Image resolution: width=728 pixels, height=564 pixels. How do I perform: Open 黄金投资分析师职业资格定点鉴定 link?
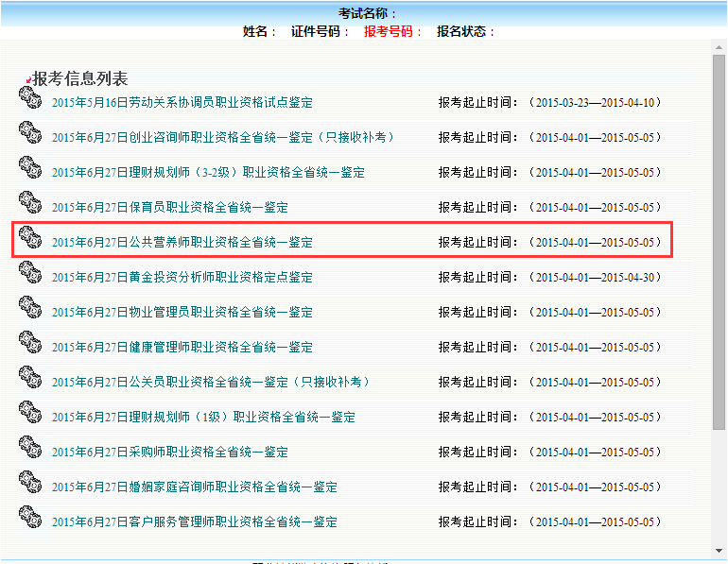tap(182, 278)
